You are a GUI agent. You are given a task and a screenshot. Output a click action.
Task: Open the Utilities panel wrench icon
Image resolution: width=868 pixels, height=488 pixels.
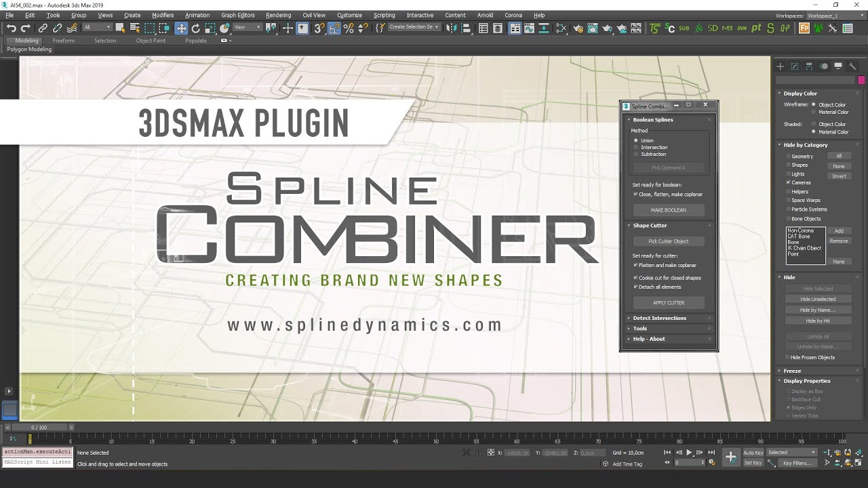coord(853,66)
